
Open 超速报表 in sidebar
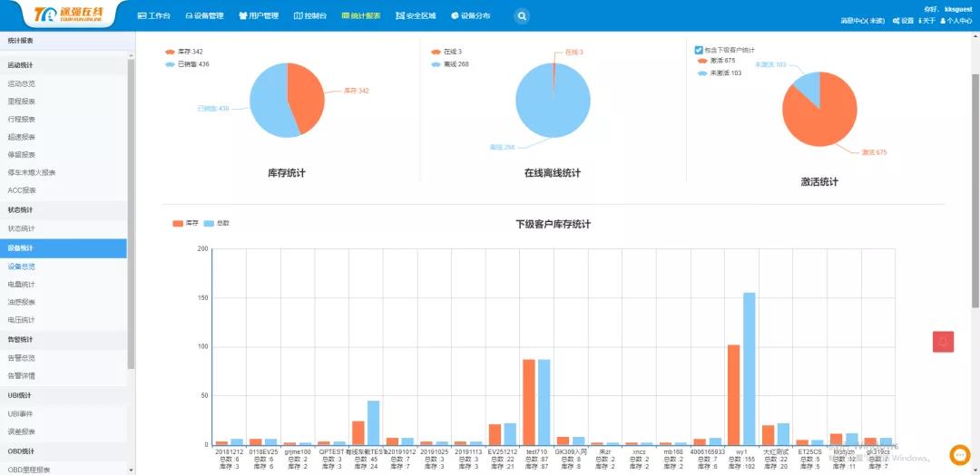point(21,137)
